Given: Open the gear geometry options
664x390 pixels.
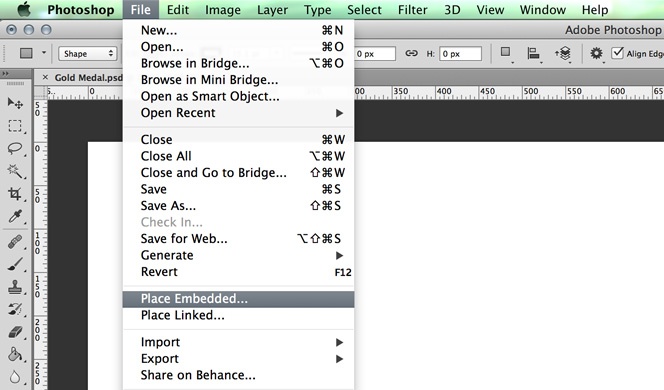Looking at the screenshot, I should click(596, 53).
